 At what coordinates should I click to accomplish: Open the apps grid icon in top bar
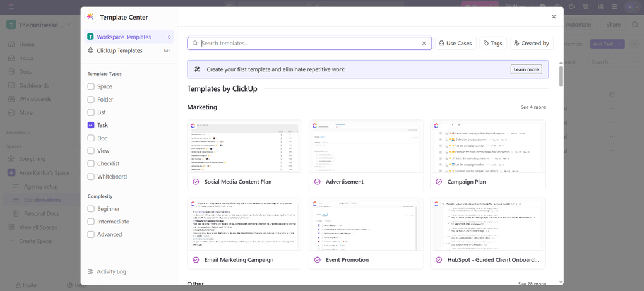pyautogui.click(x=615, y=6)
